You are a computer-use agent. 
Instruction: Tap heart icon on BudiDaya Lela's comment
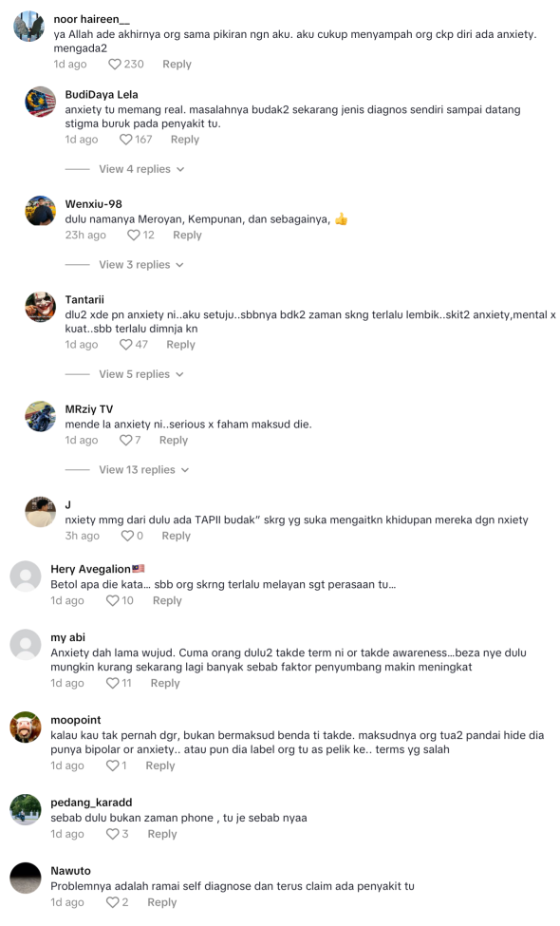point(125,140)
